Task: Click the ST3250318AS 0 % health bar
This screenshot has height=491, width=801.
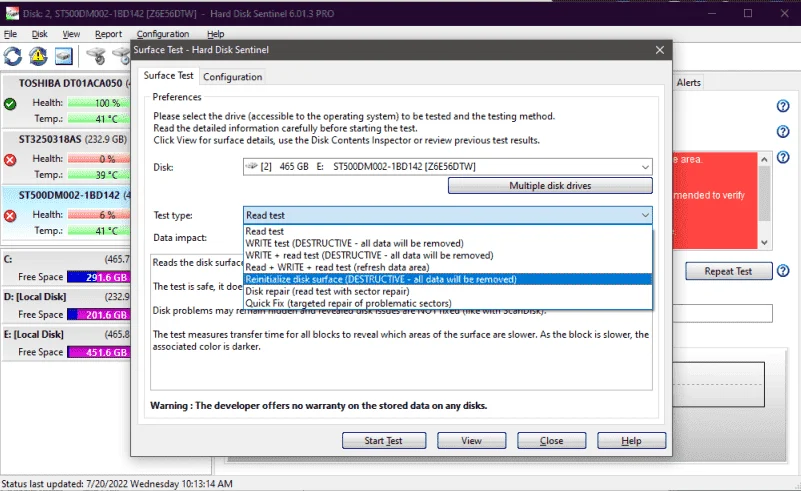Action: point(99,159)
